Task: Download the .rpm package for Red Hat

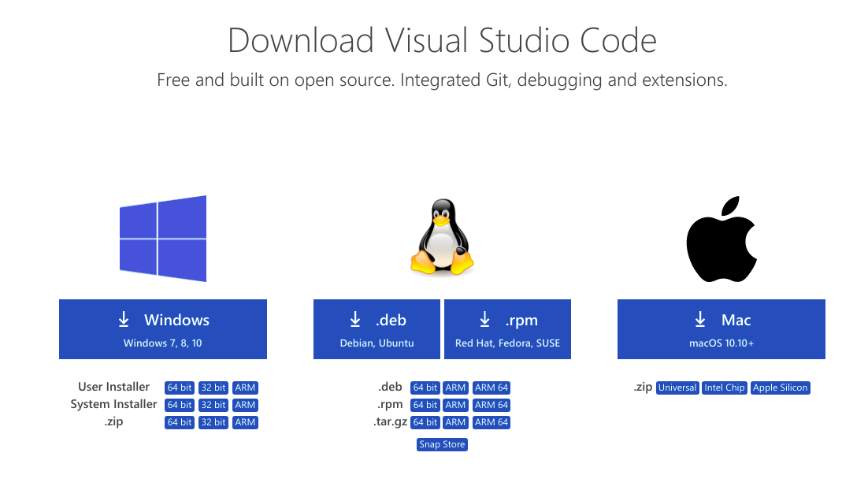Action: point(507,329)
